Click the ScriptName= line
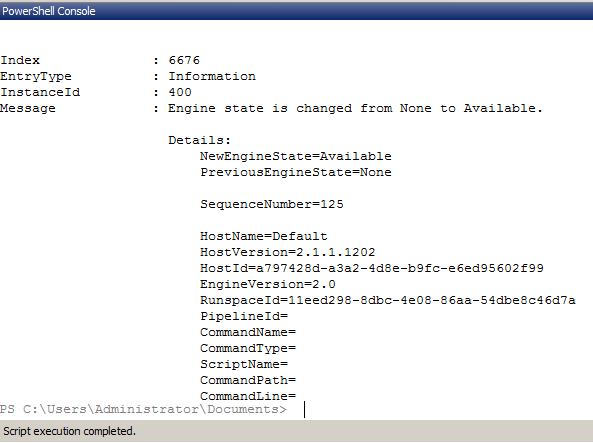Screen dimensions: 593x443 pyautogui.click(x=244, y=364)
